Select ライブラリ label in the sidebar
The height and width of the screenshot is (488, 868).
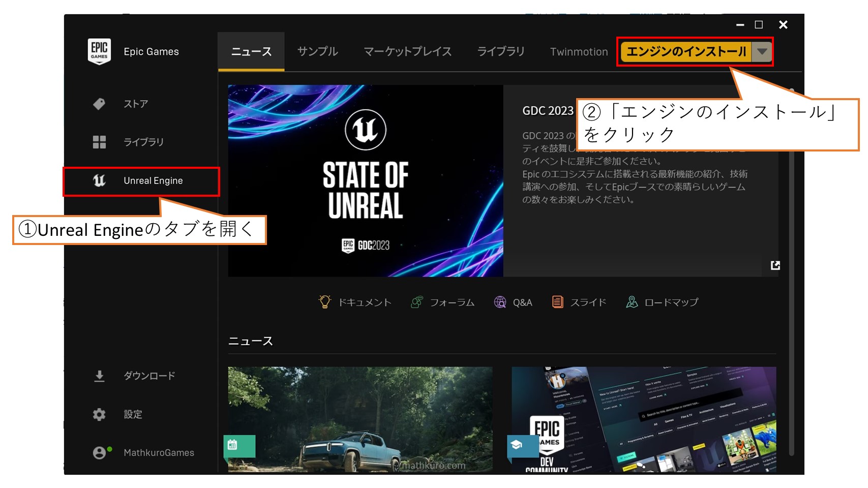[143, 142]
